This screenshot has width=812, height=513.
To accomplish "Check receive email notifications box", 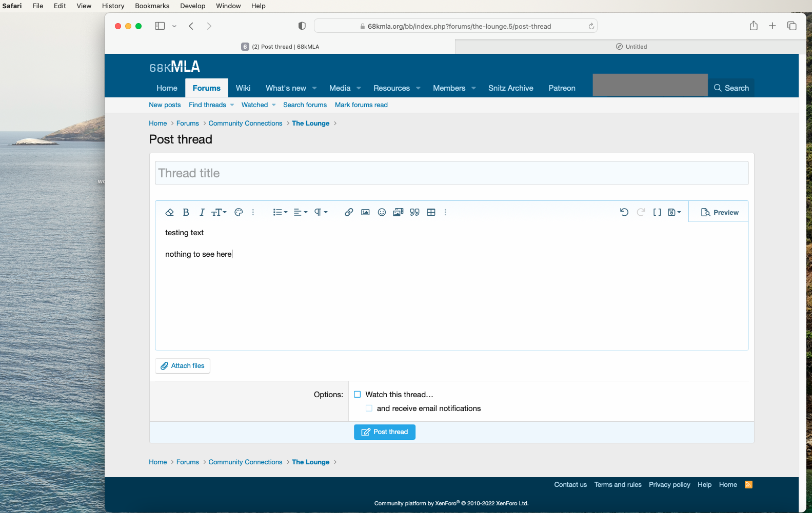I will tap(369, 408).
